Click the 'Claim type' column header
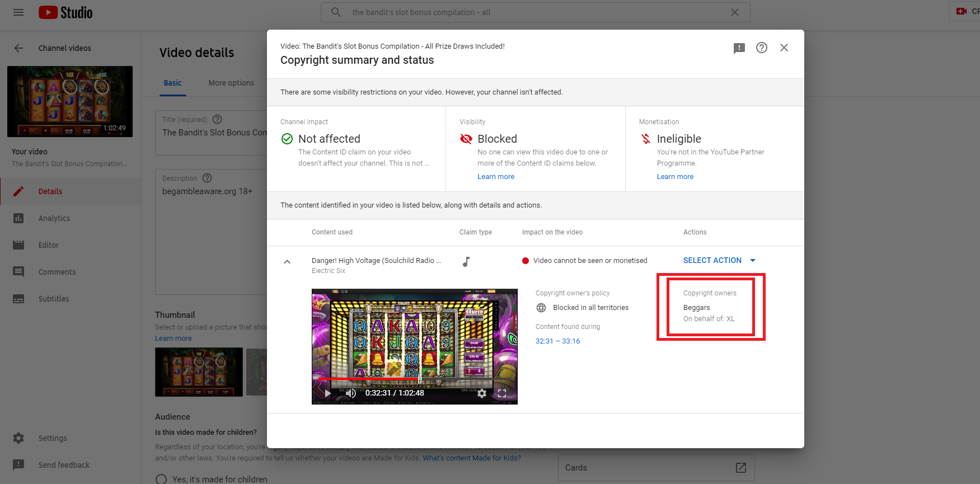Viewport: 980px width, 484px height. [x=476, y=232]
